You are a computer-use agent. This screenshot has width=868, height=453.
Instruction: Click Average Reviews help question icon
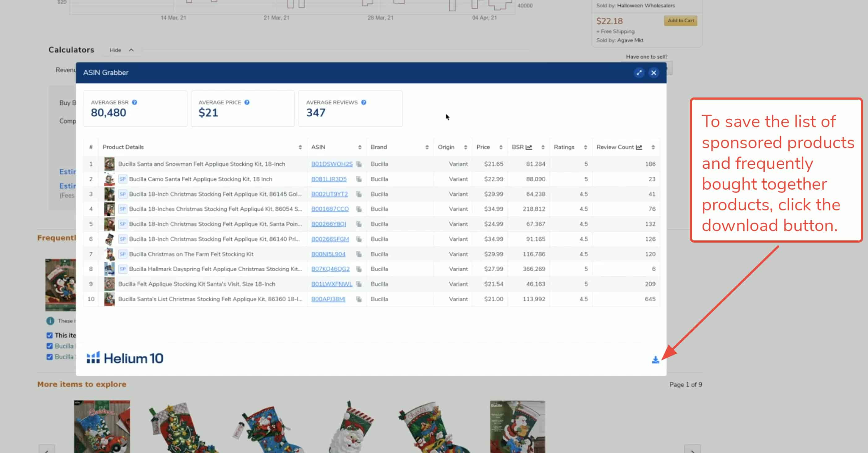coord(364,102)
